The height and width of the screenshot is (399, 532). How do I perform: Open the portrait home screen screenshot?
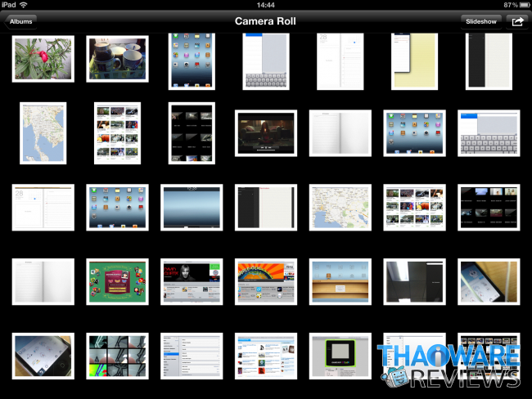tap(192, 61)
